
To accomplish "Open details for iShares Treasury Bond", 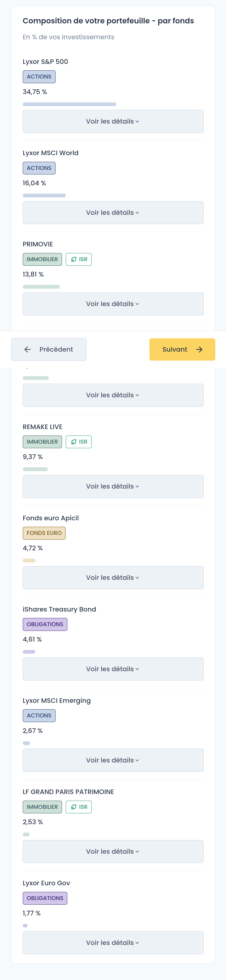I will [113, 669].
